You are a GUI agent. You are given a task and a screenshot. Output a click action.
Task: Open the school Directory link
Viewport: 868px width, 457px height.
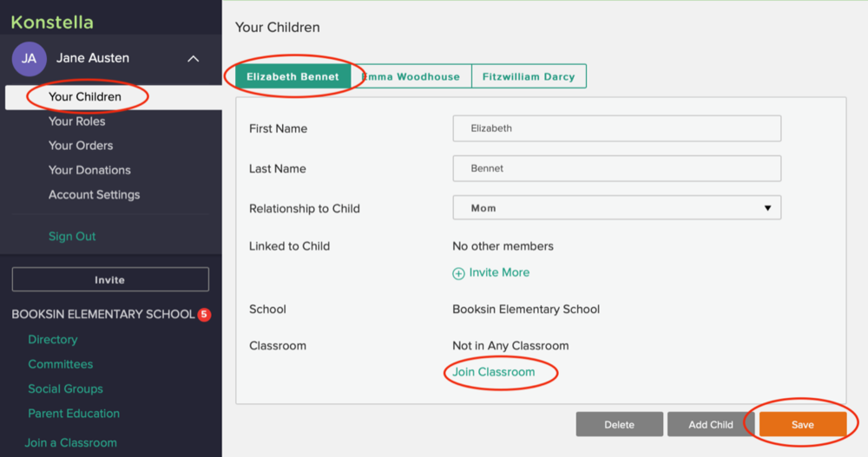coord(53,340)
